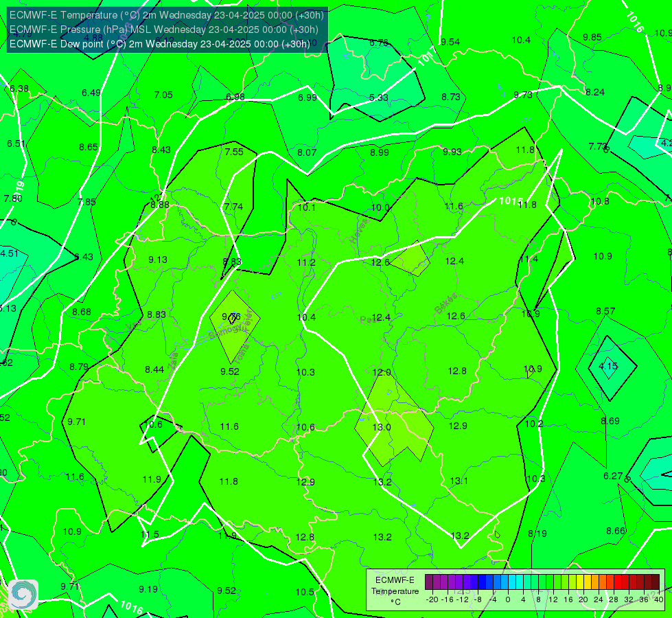Click the 6.99 temperature value
Screen dimensions: 672x618
point(308,98)
